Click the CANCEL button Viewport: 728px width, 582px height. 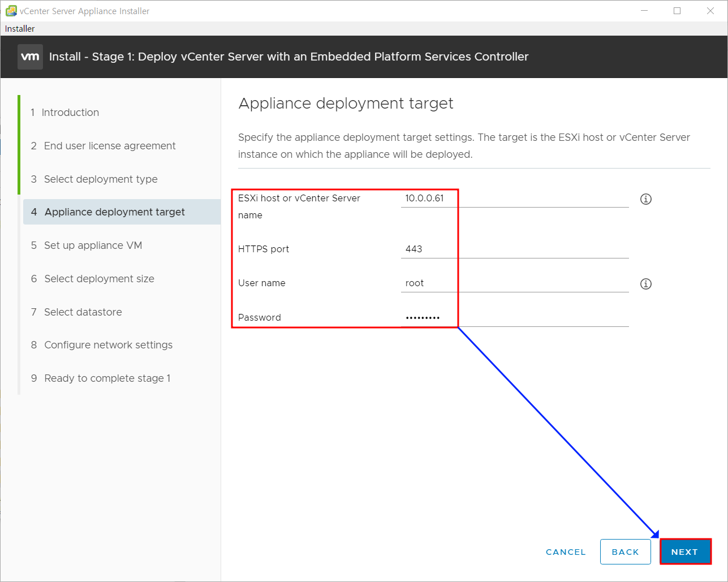[x=566, y=552]
